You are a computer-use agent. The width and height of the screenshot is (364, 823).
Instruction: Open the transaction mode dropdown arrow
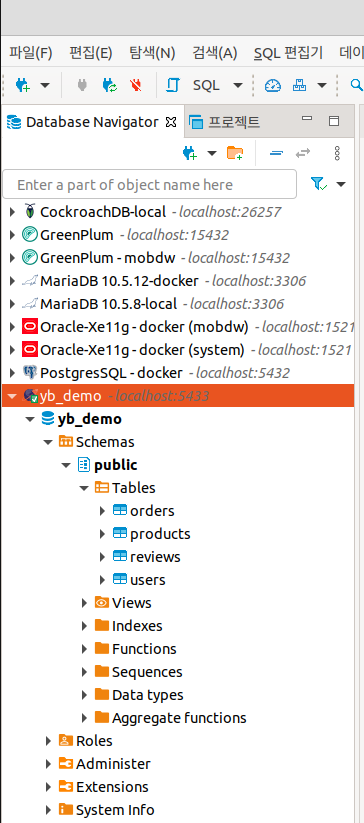point(322,85)
